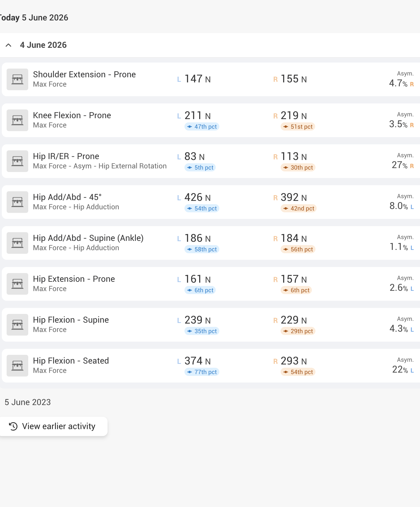This screenshot has height=507, width=420.
Task: Click the history clock icon beside View earlier activity
Action: (13, 426)
